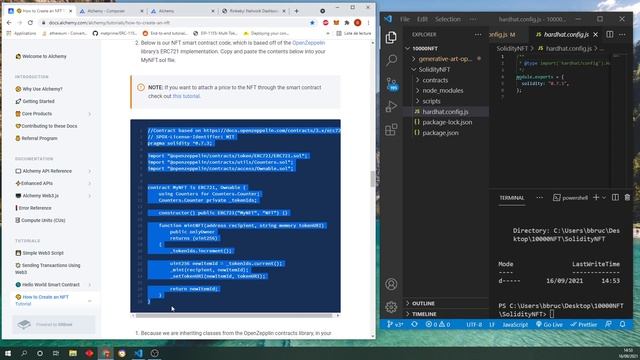Switch to the Alchemy - Composer tab
Screen dimensions: 640x360
coord(111,11)
